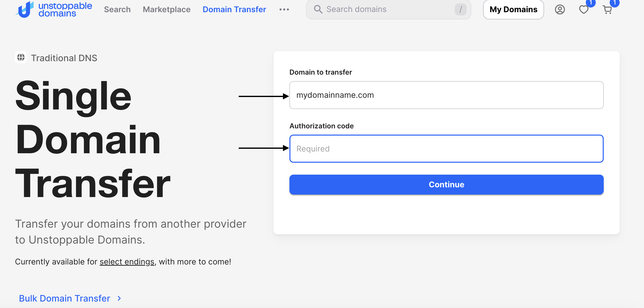This screenshot has height=308, width=644.
Task: Click the slash shortcut badge in search bar
Action: [x=461, y=10]
